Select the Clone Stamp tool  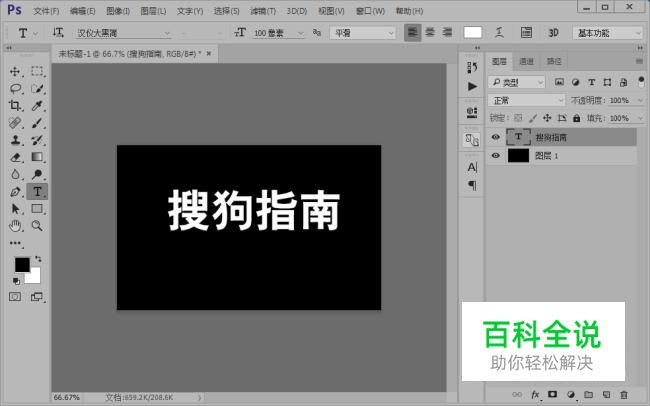click(15, 140)
